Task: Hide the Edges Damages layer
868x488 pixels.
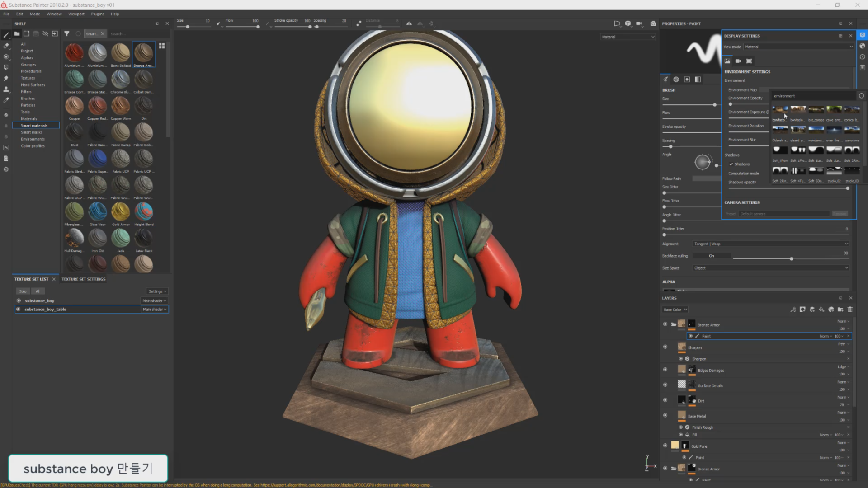Action: point(665,370)
